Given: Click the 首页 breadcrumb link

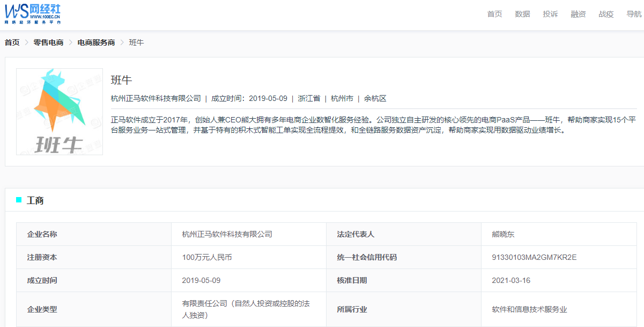Looking at the screenshot, I should 12,42.
